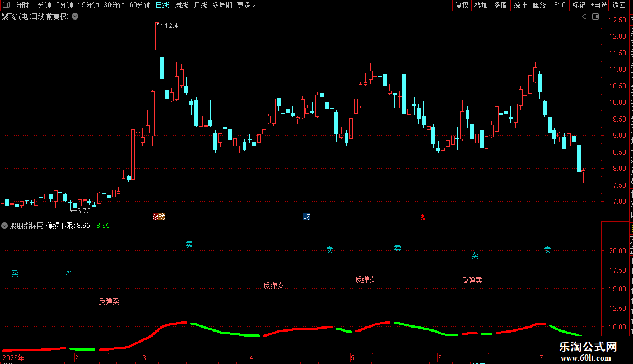Expand dropdown beside 聚飞光电 title

pyautogui.click(x=75, y=16)
